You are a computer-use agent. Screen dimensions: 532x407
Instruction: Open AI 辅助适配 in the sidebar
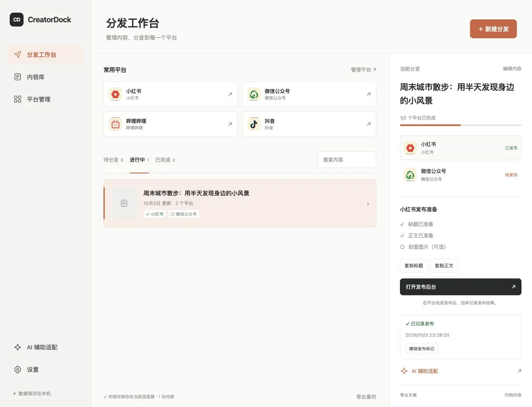pos(45,347)
